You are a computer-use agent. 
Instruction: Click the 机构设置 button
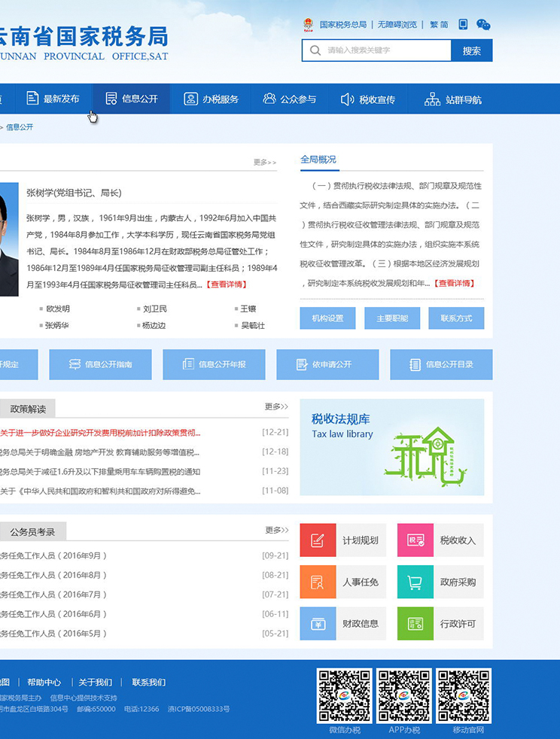(x=327, y=318)
